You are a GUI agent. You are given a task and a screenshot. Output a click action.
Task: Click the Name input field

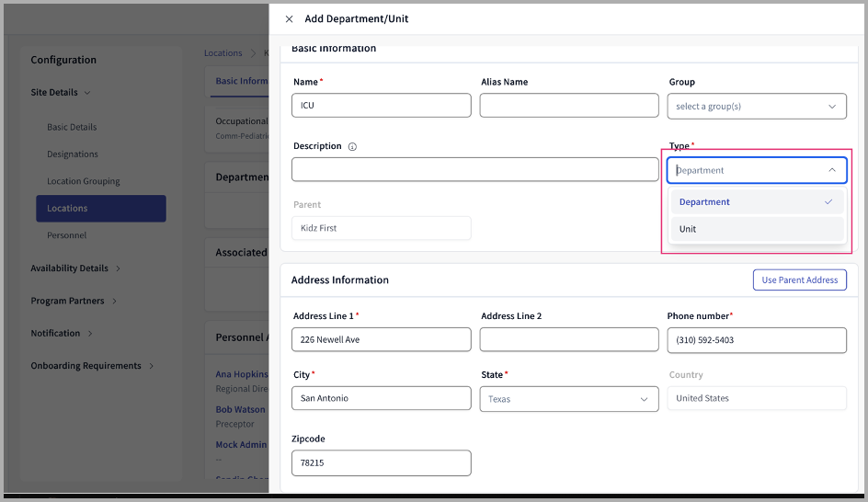pyautogui.click(x=381, y=106)
